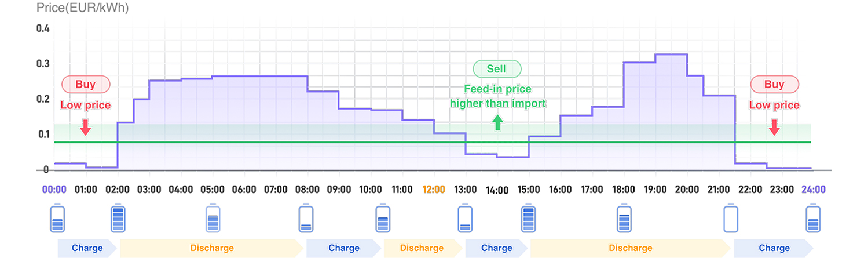Click the green Sell badge
868x258 pixels.
tap(497, 69)
